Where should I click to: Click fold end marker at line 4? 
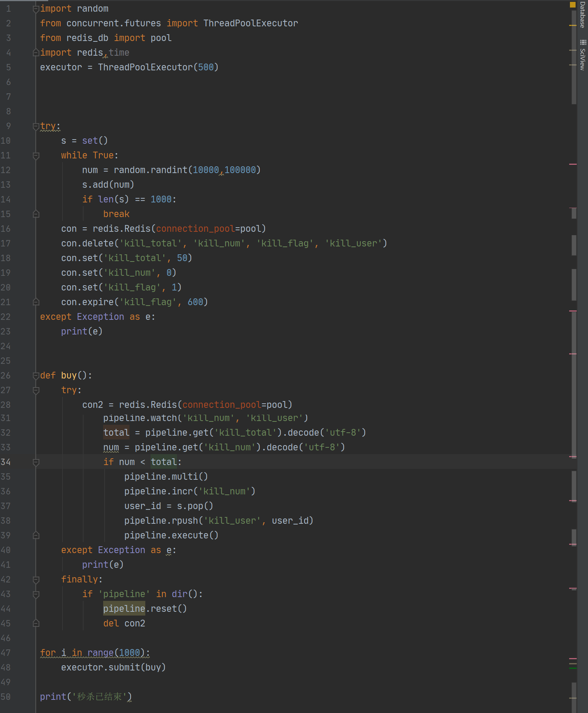pos(36,53)
